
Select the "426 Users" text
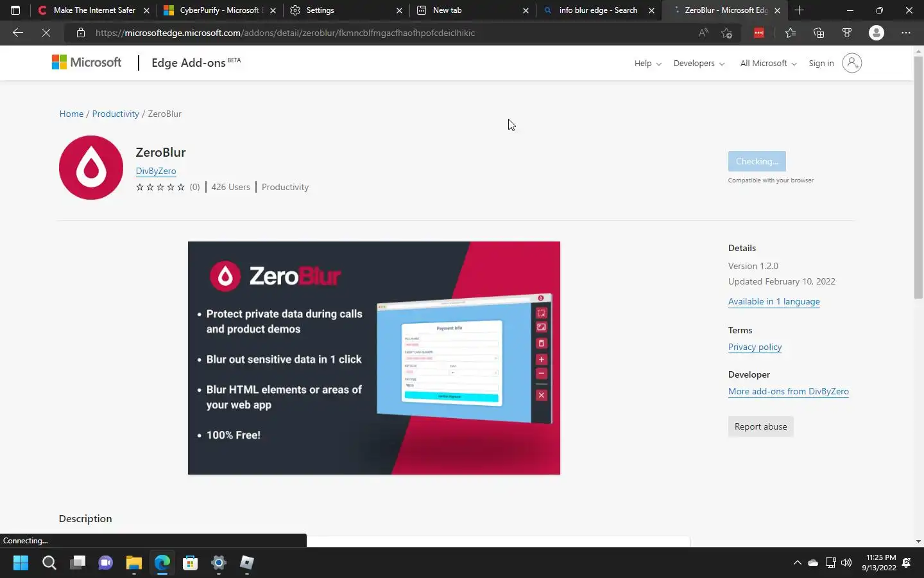[230, 187]
